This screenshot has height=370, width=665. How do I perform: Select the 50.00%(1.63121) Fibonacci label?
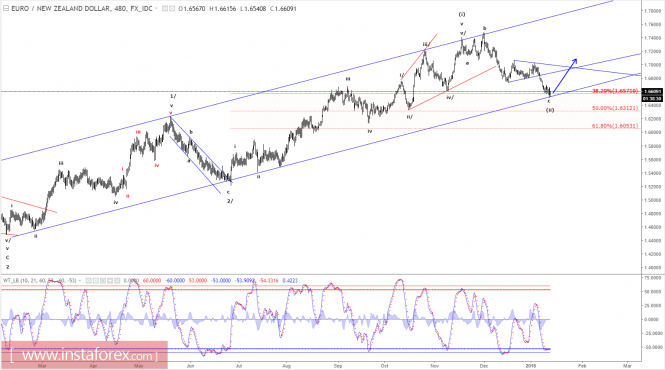(615, 108)
